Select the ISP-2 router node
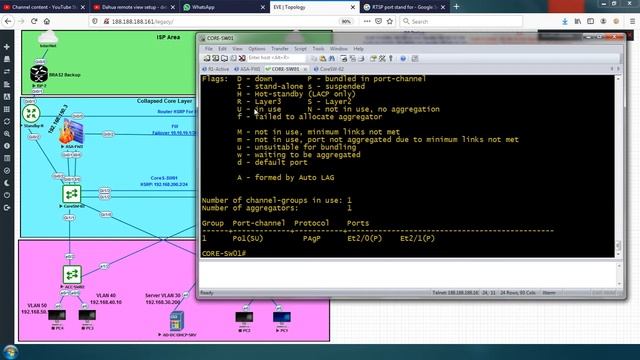Image resolution: width=640 pixels, height=360 pixels. [x=39, y=74]
